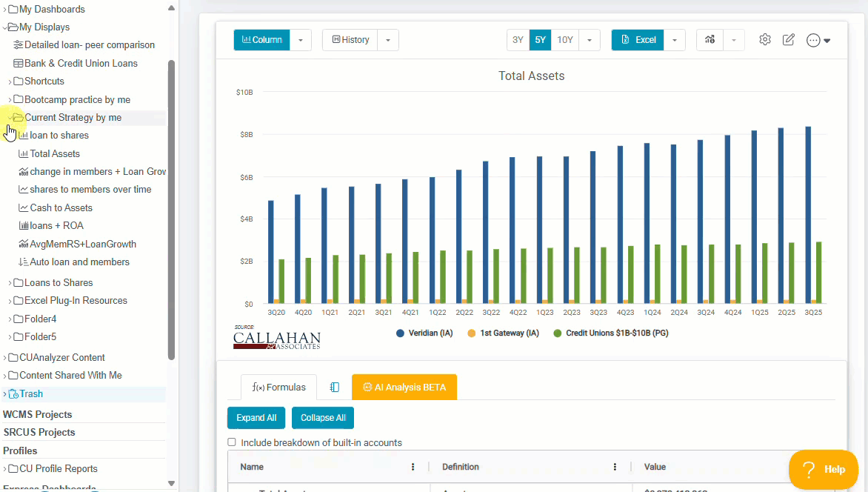
Task: Open the Trash folder
Action: pyautogui.click(x=31, y=393)
